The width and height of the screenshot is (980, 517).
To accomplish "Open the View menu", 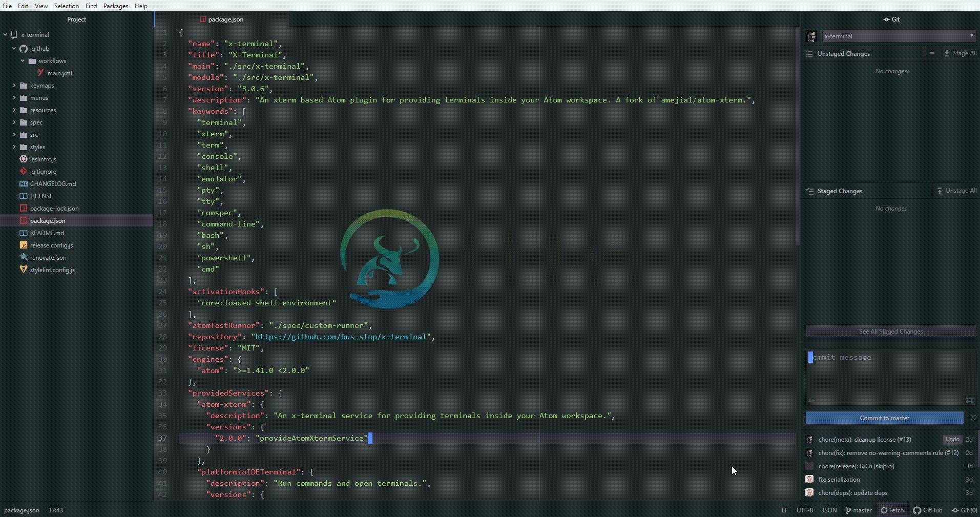I will point(41,6).
